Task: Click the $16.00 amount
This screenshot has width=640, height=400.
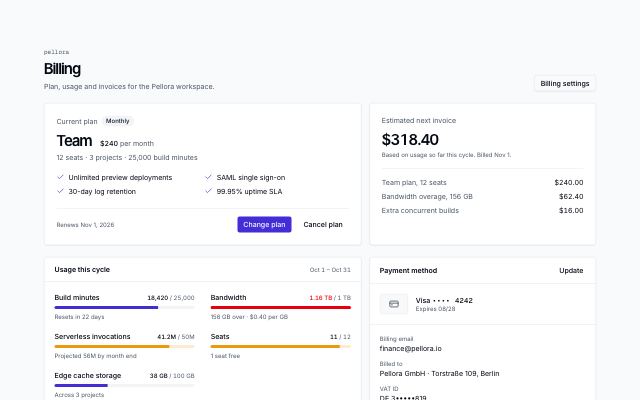Action: coord(571,211)
